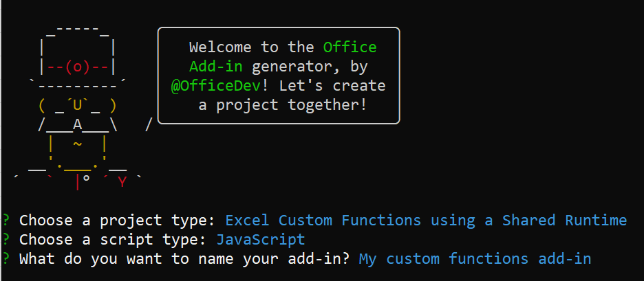The image size is (644, 281).
Task: Click the JavaScript answer text
Action: 261,240
